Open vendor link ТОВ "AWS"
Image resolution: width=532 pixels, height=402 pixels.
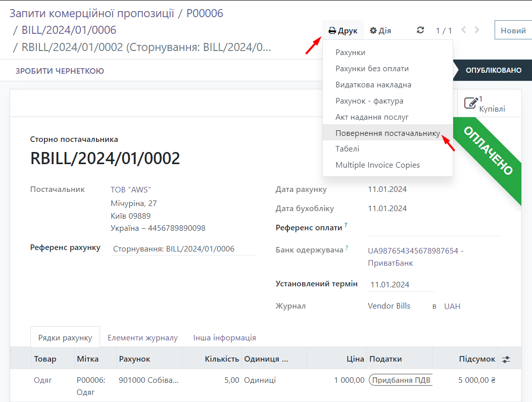click(x=131, y=190)
